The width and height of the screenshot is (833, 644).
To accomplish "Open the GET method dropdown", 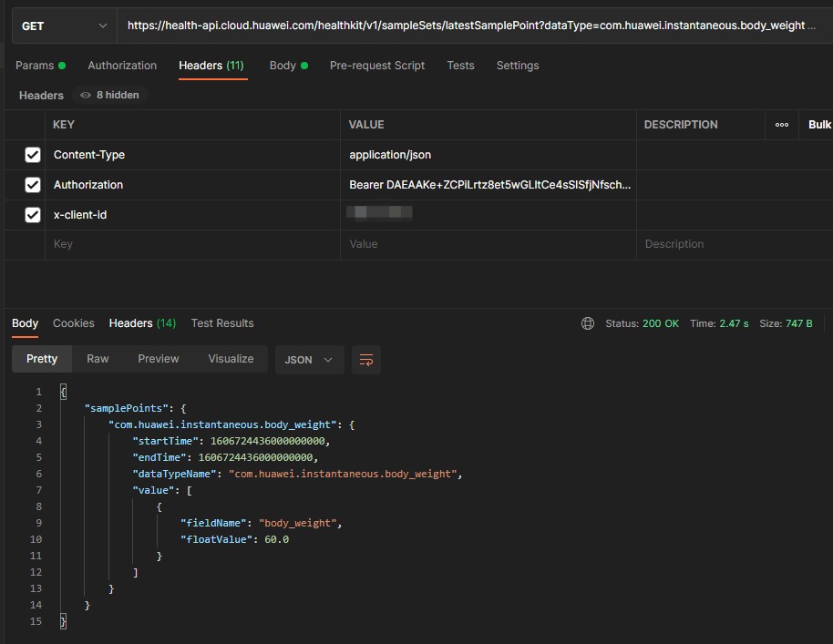I will (64, 26).
